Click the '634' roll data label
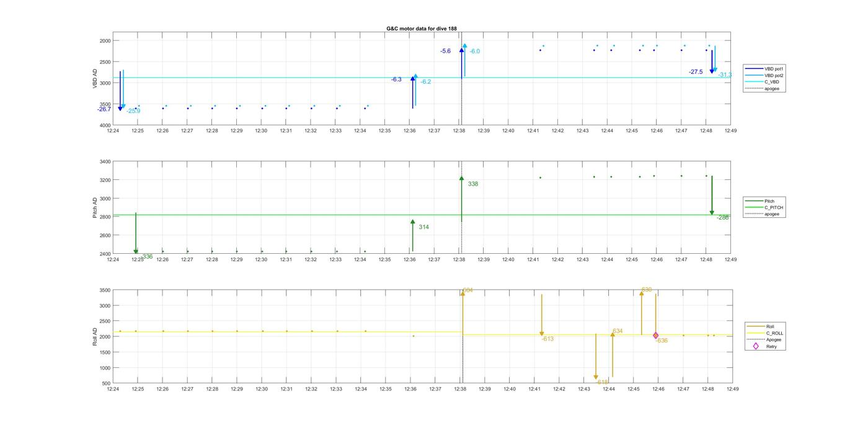This screenshot has width=868, height=430. 618,331
